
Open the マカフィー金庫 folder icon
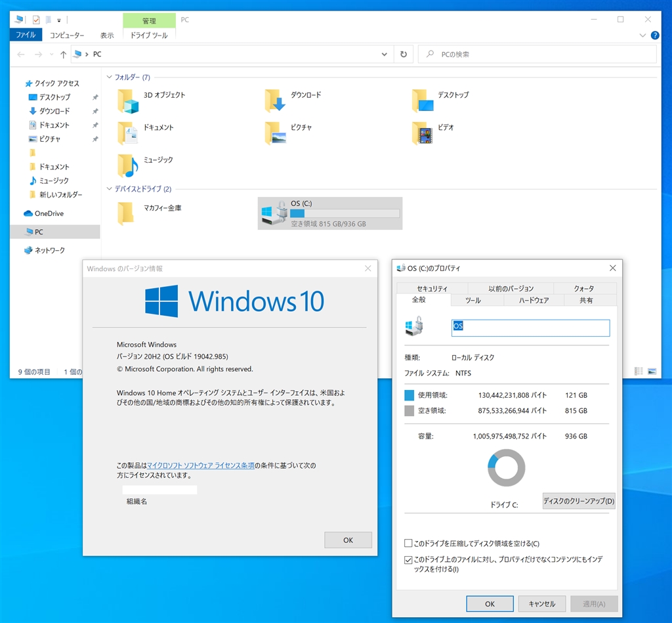(125, 213)
